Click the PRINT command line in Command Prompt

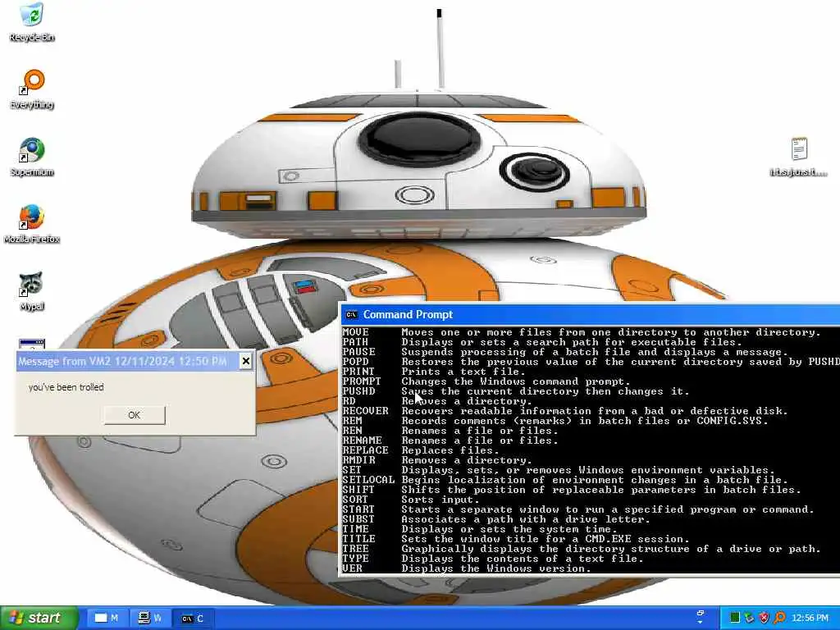[x=435, y=372]
